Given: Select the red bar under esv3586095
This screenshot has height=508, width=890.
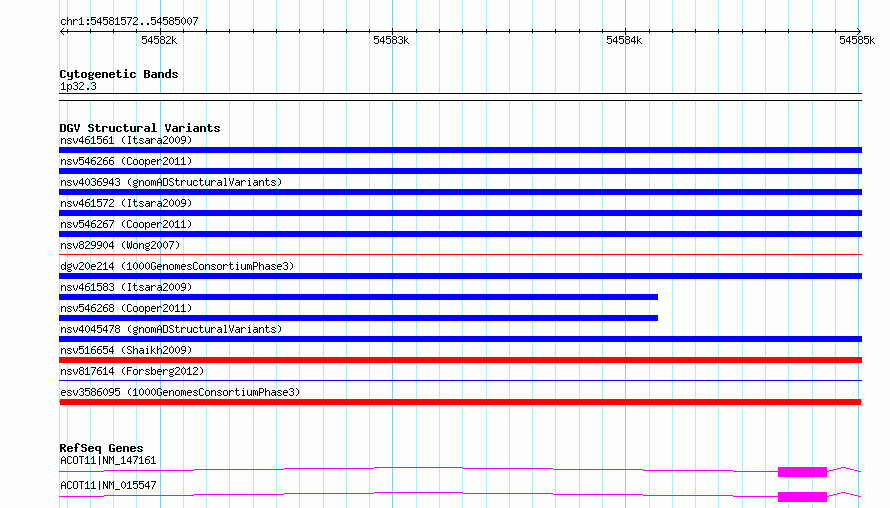Looking at the screenshot, I should 460,402.
